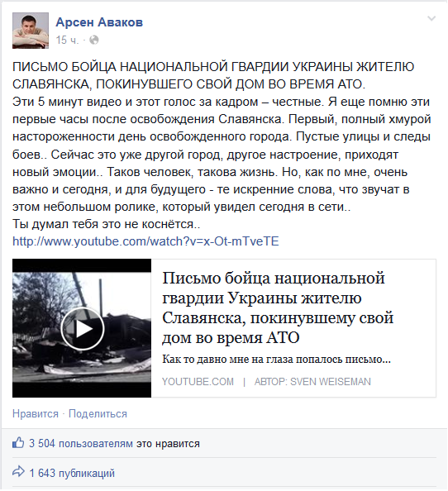The height and width of the screenshot is (491, 448).
Task: Click the public globe privacy icon
Action: tap(94, 40)
